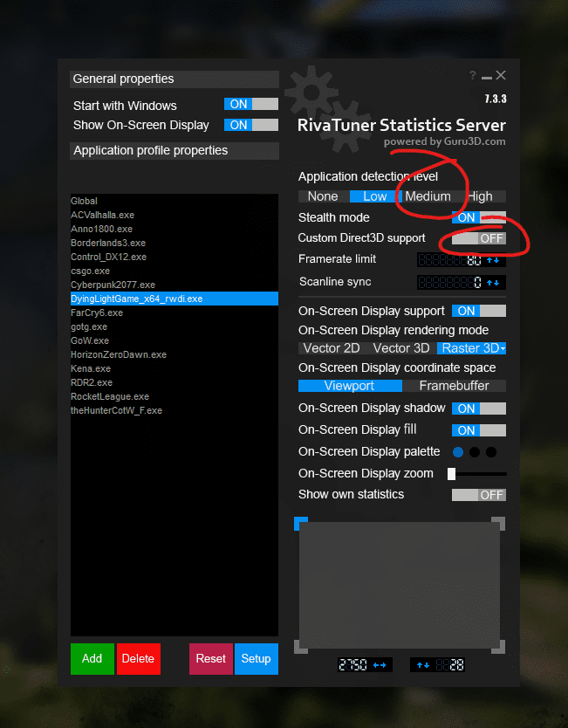Close the RivaTuner Statistics Server window

click(501, 75)
